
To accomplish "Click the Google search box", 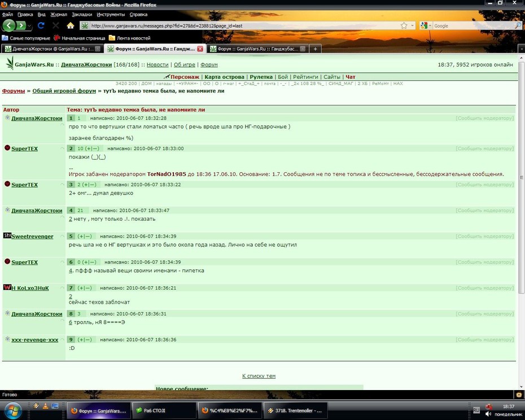I will coord(473,26).
